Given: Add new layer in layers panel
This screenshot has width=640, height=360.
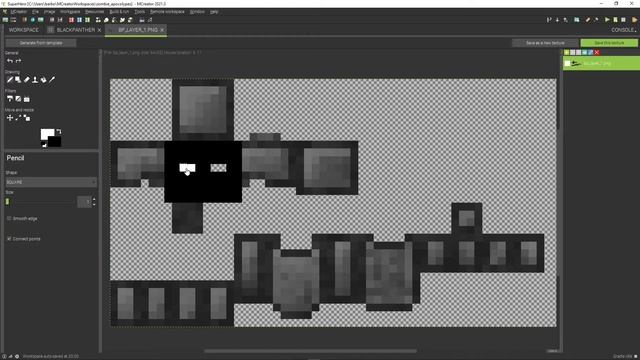Looking at the screenshot, I should point(567,52).
